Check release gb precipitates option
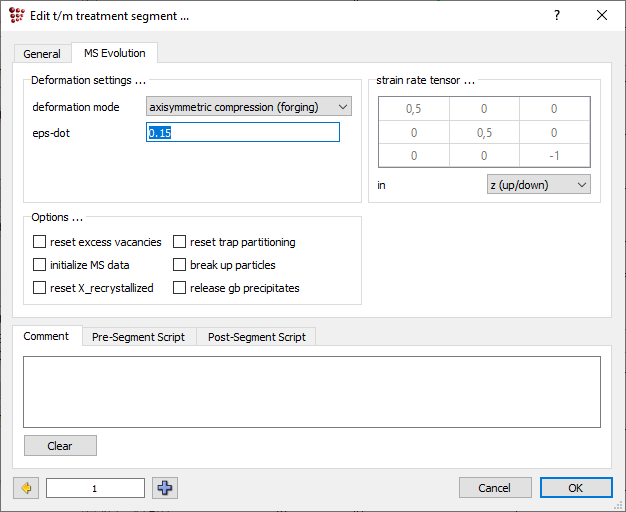Viewport: 626px width, 512px height. [180, 288]
